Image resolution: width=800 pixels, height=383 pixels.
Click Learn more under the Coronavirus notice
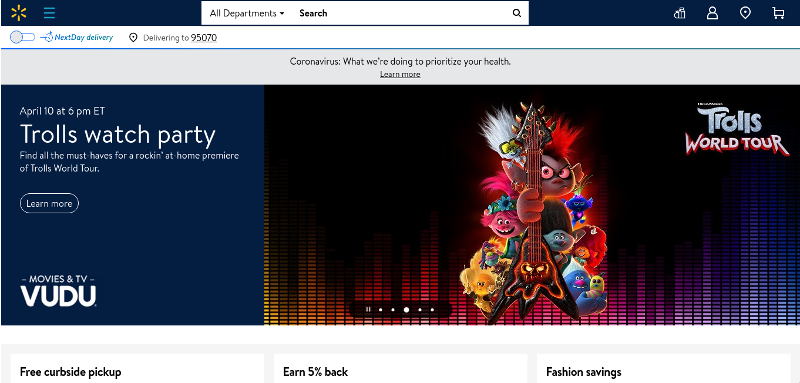(x=400, y=74)
